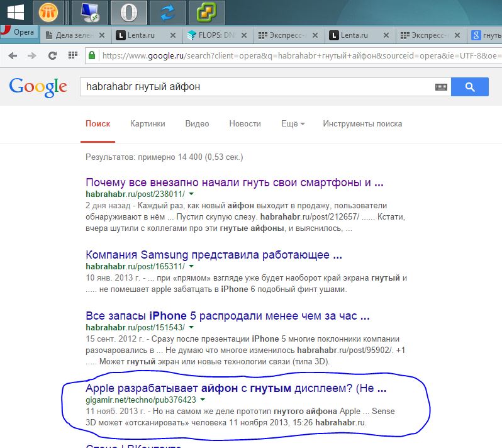Click the green padlock security icon
The width and height of the screenshot is (502, 448).
pos(92,55)
